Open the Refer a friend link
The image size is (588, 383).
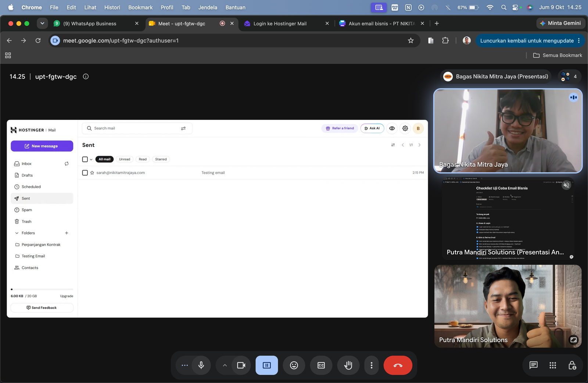[340, 128]
